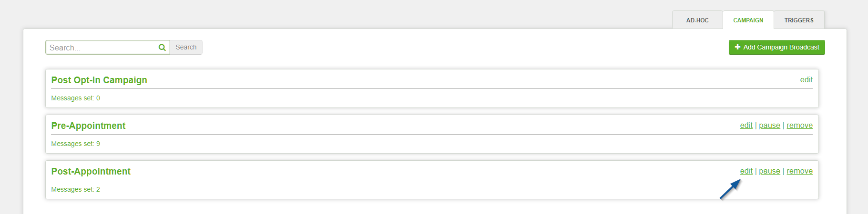Screen dimensions: 868x214
Task: Click the Post-Appointment campaign heading
Action: pyautogui.click(x=91, y=171)
